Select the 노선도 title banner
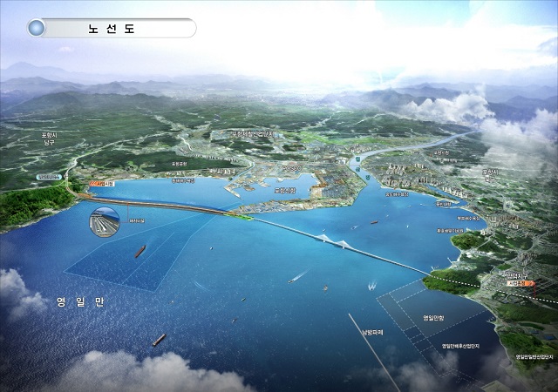The width and height of the screenshot is (558, 392). [x=115, y=28]
